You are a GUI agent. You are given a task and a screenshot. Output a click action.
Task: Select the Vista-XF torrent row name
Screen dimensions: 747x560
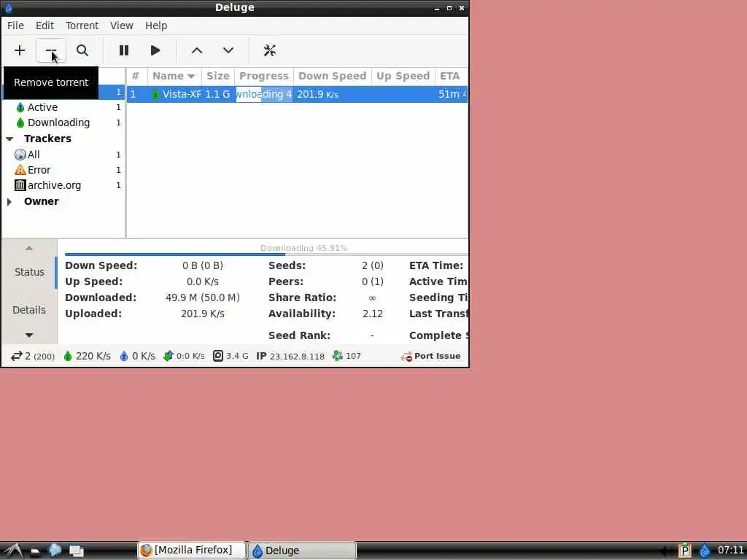pos(182,94)
